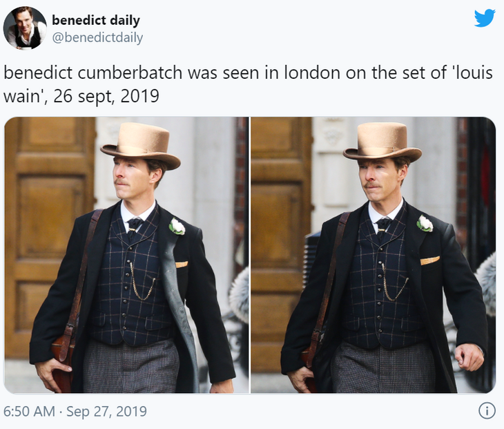Screen dimensions: 504x429
Task: Click the white flower boutonniere in left photo
Action: point(177,227)
